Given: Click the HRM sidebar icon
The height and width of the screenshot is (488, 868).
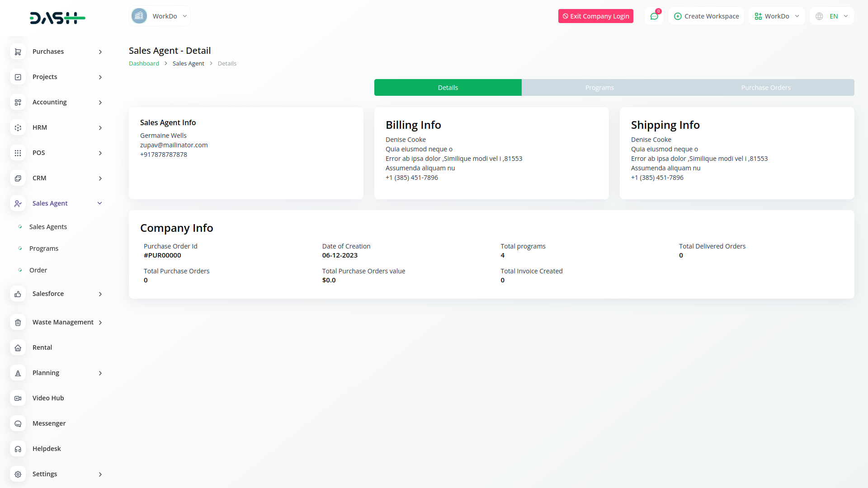Looking at the screenshot, I should (x=18, y=128).
